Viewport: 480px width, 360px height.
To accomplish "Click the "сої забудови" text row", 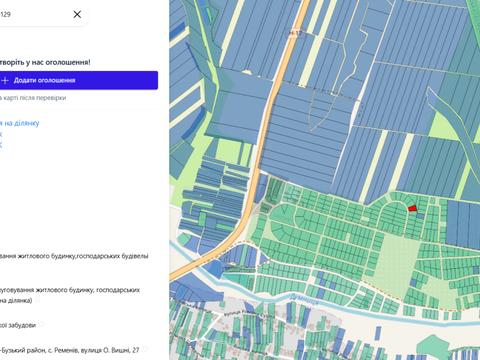I will pyautogui.click(x=18, y=325).
